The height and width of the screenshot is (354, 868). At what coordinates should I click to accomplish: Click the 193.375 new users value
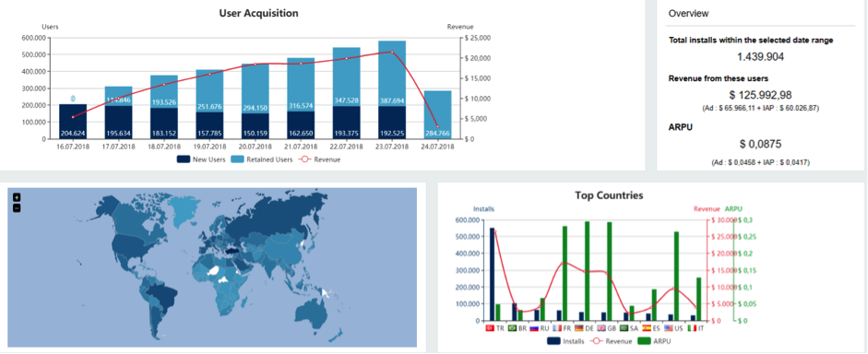tap(347, 134)
